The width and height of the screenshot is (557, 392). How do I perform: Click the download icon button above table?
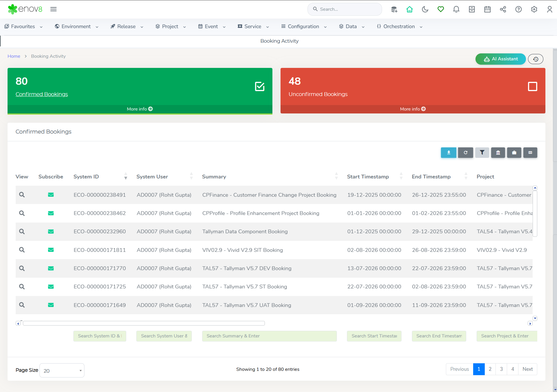pyautogui.click(x=449, y=153)
